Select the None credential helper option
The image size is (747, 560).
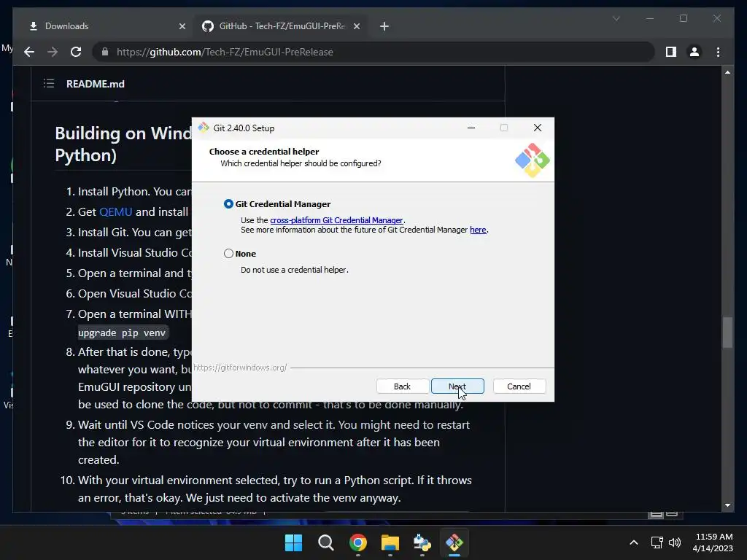click(228, 253)
